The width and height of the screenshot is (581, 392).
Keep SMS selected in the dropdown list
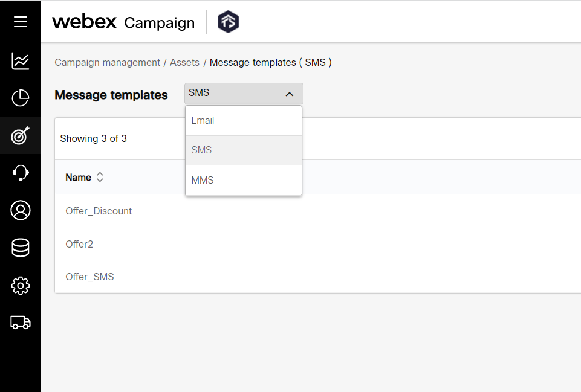click(201, 150)
